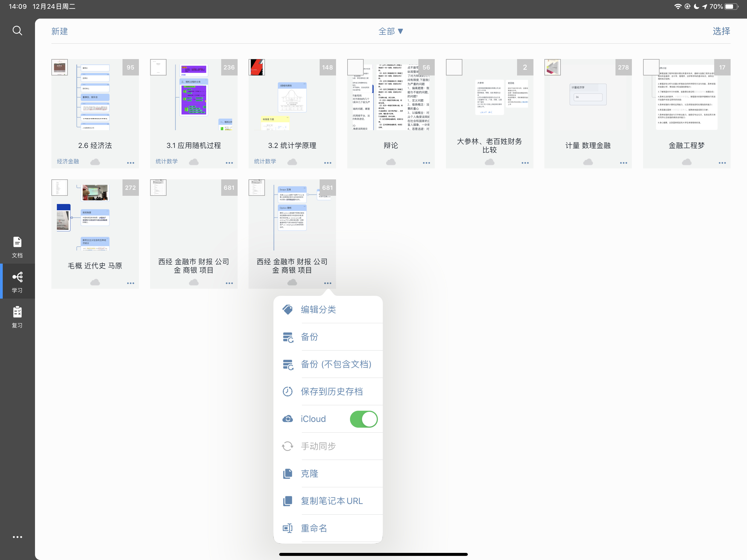Open more options for 3.2 统计学原理

328,163
